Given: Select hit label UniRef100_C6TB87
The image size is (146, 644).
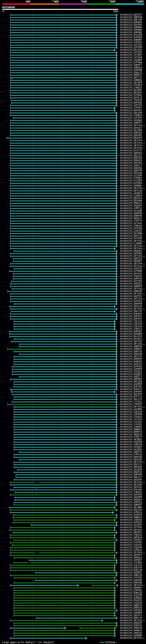Looking at the screenshot, I should 131,55.
